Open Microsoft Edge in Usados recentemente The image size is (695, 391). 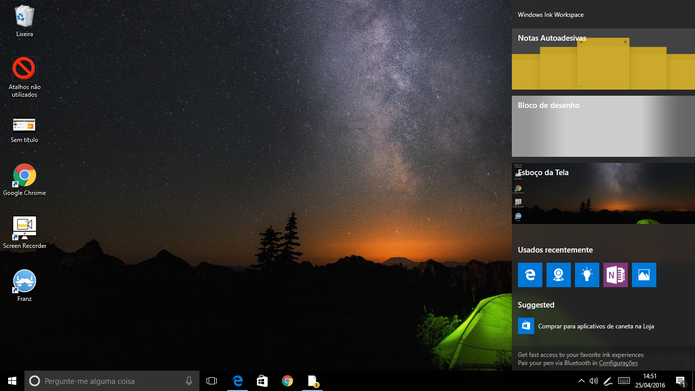coord(530,275)
